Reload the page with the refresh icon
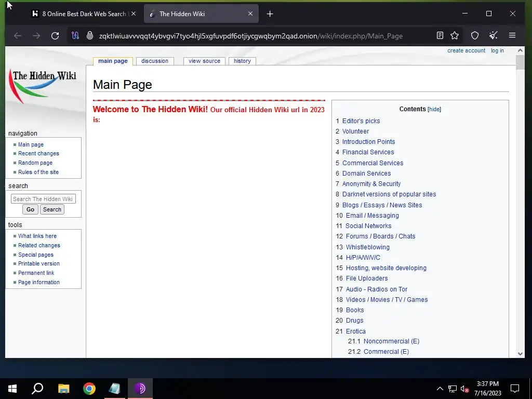Image resolution: width=532 pixels, height=399 pixels. tap(55, 36)
